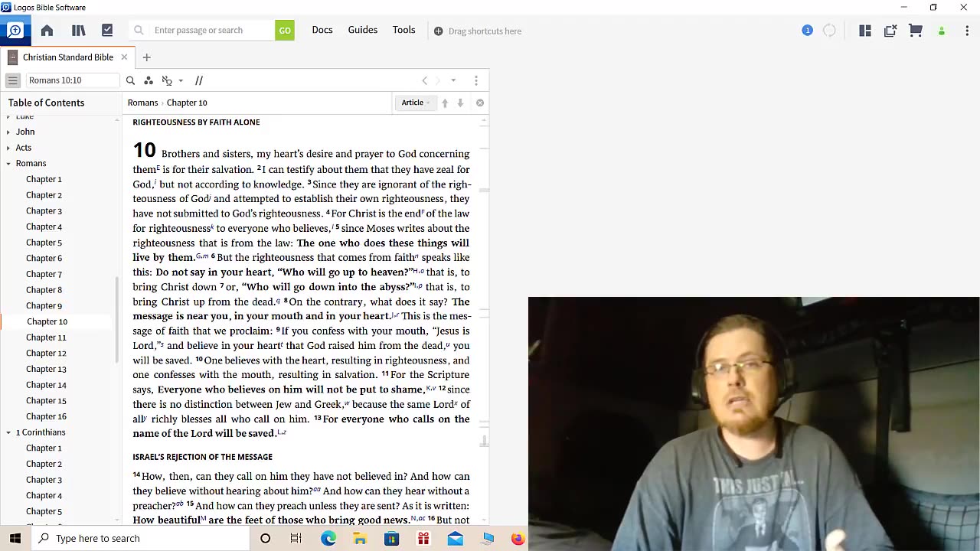Collapse the Romans tree item
Image resolution: width=980 pixels, height=551 pixels.
[x=8, y=164]
